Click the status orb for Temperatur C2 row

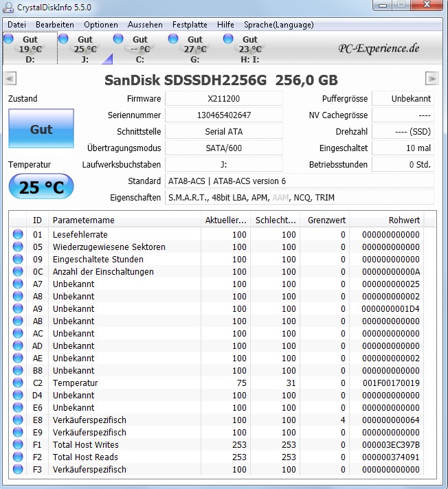coord(18,383)
